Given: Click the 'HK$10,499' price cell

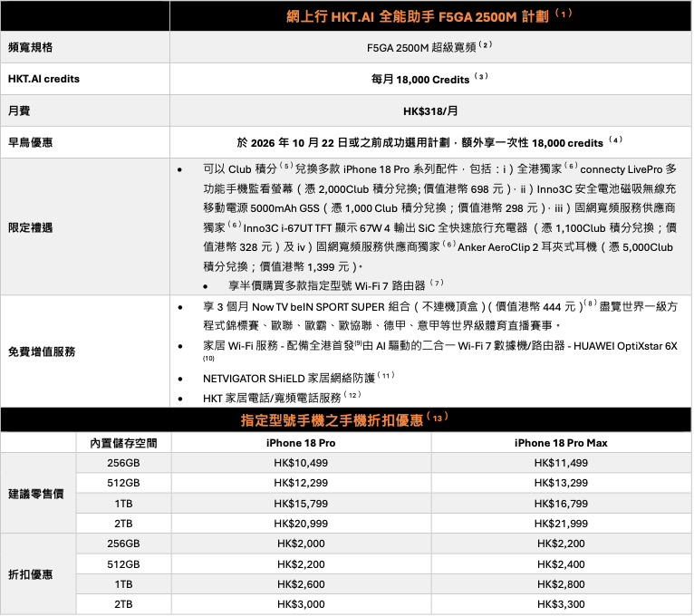Looking at the screenshot, I should [301, 463].
